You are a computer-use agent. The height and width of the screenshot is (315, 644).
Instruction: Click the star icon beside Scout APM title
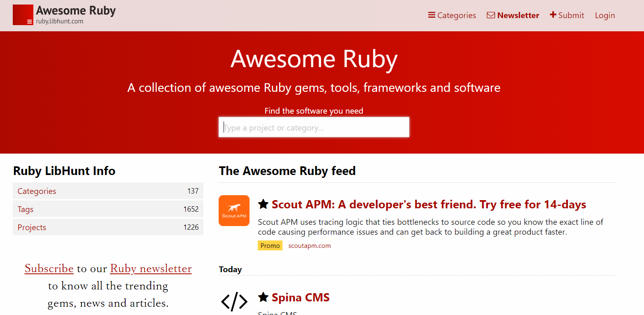click(263, 204)
